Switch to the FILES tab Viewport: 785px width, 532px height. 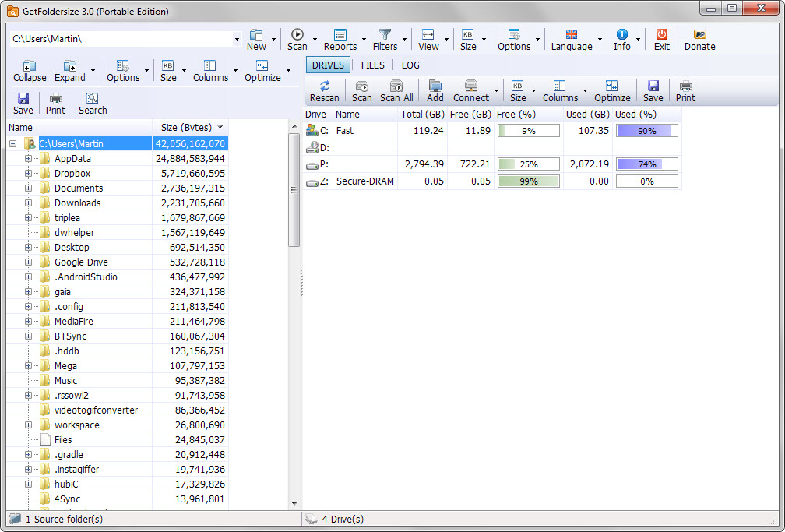372,65
